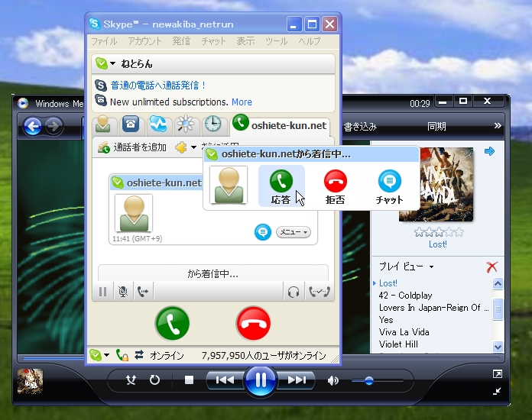This screenshot has width=532, height=420.
Task: Pause the playing song
Action: [261, 380]
